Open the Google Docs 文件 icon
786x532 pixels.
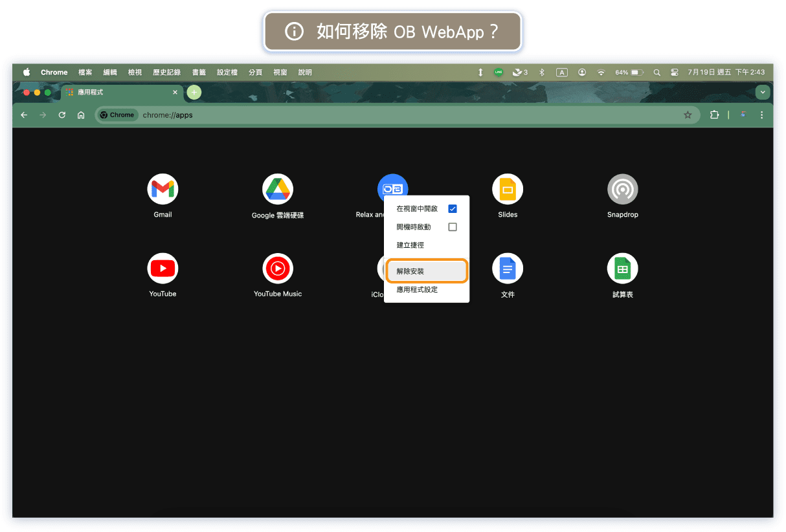507,269
